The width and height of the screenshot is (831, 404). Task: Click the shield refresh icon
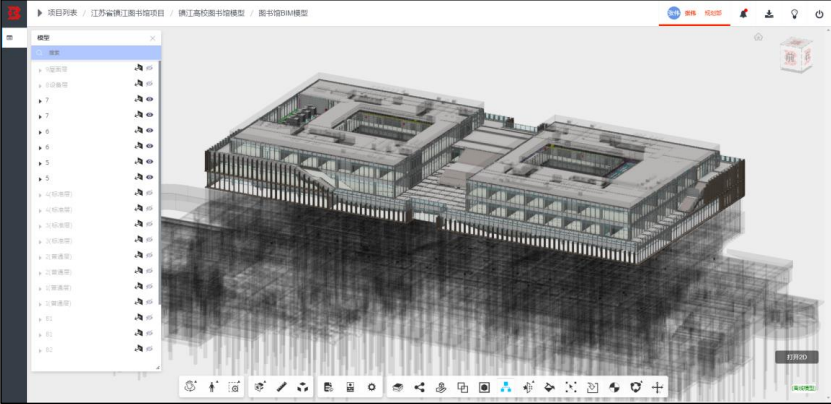(636, 387)
